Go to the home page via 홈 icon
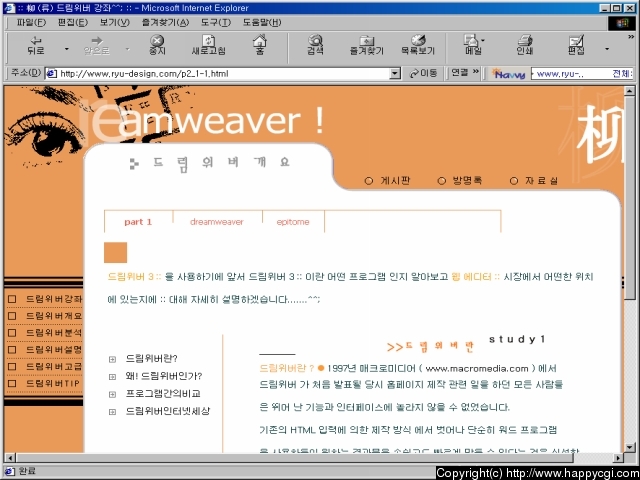 [x=260, y=46]
